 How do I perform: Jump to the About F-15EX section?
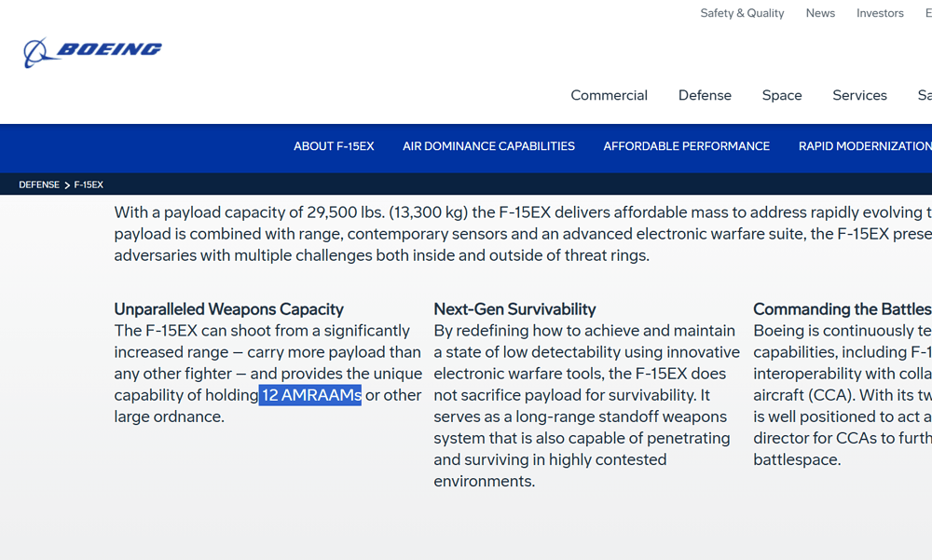[334, 146]
